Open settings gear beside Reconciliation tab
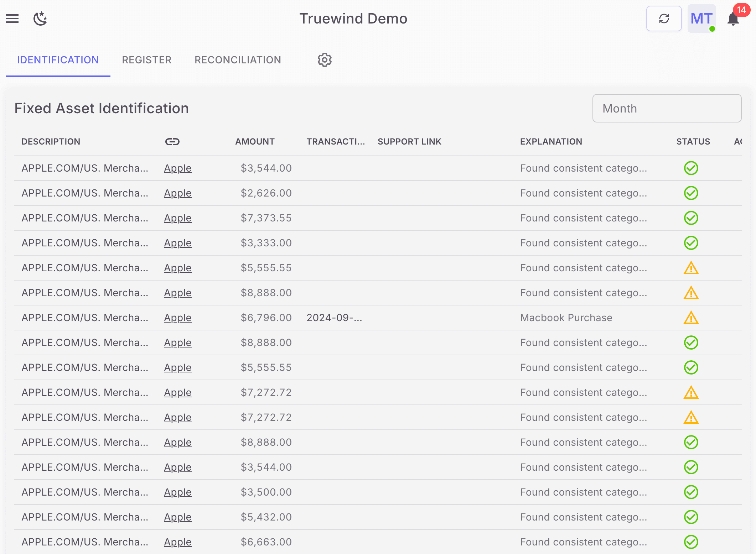The height and width of the screenshot is (554, 756). [x=325, y=60]
